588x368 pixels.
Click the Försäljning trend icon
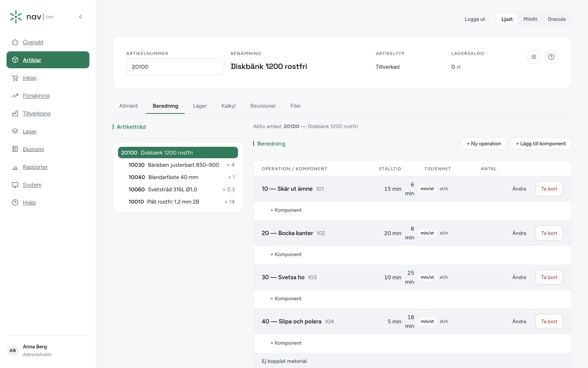click(15, 96)
